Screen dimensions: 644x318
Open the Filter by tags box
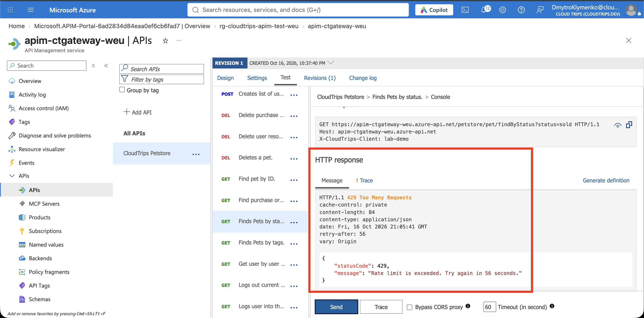(x=161, y=79)
